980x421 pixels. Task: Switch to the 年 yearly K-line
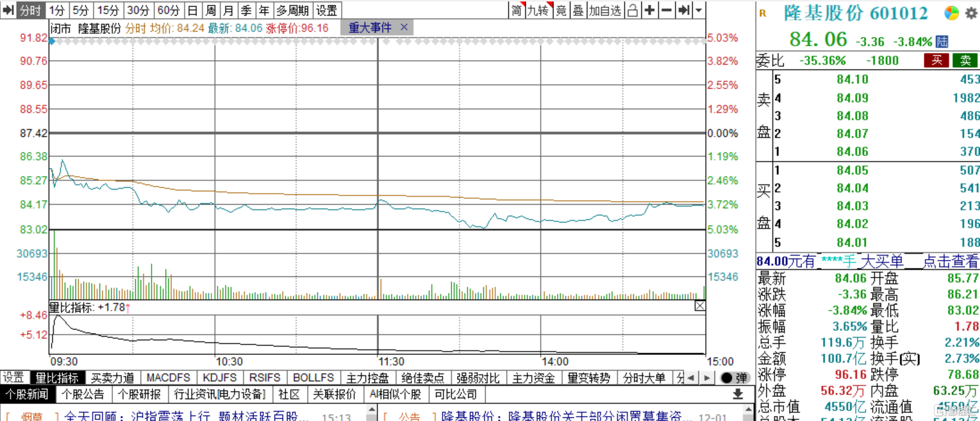coord(264,10)
